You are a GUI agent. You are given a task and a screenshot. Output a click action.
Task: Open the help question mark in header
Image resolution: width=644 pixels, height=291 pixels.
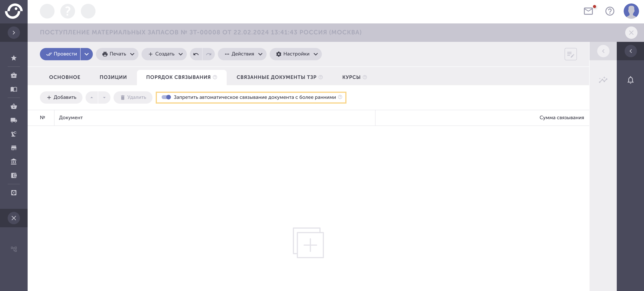point(610,11)
